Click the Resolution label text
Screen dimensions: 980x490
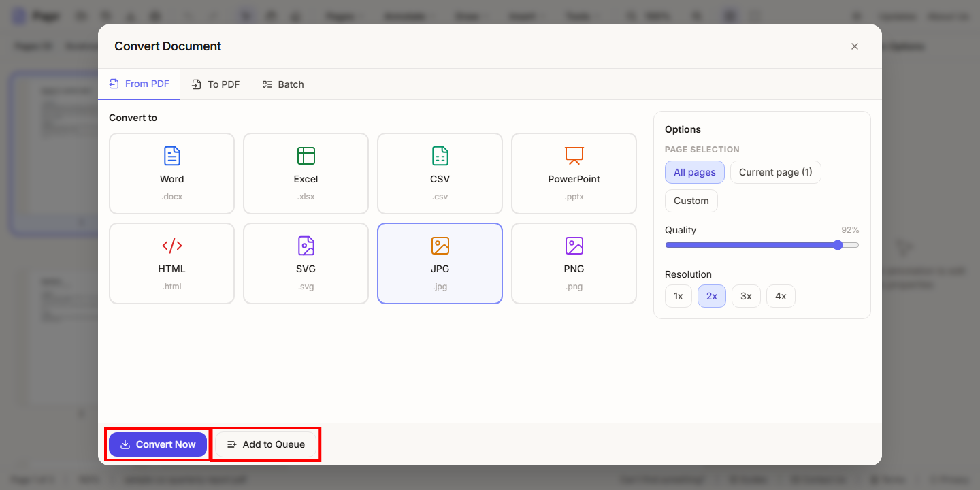pyautogui.click(x=688, y=274)
